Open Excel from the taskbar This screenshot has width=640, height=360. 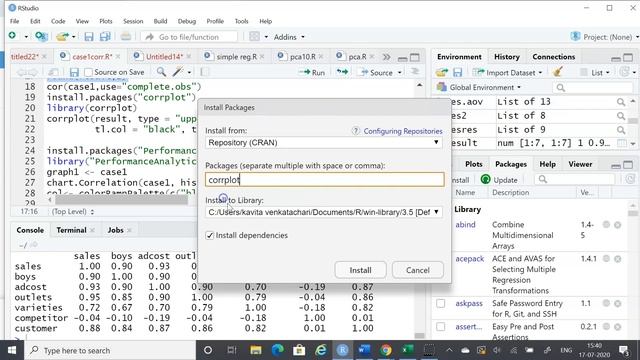click(x=407, y=350)
